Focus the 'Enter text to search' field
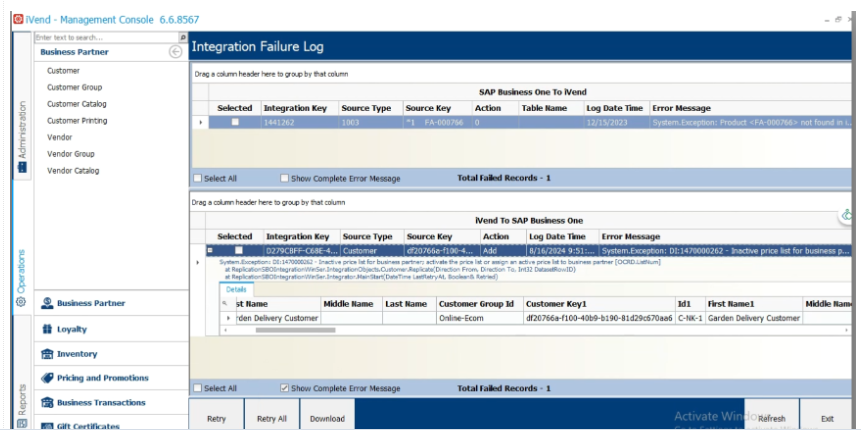This screenshot has width=861, height=436. [107, 37]
